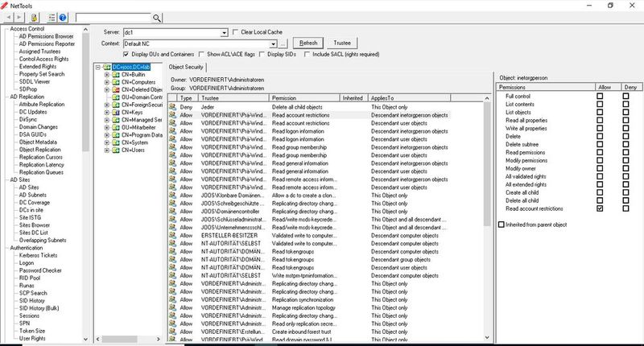Click the ACL list vertical scrollbar thumb
Image resolution: width=644 pixels, height=346 pixels.
coord(487,164)
